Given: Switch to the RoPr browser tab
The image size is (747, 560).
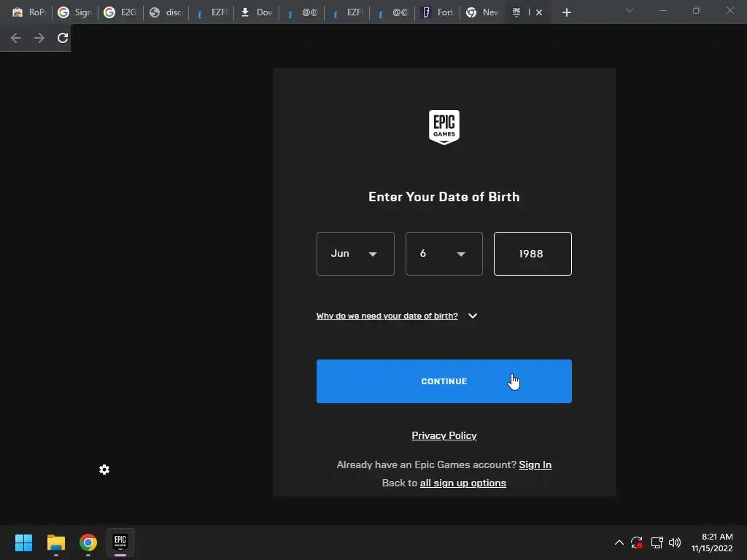Looking at the screenshot, I should tap(28, 12).
